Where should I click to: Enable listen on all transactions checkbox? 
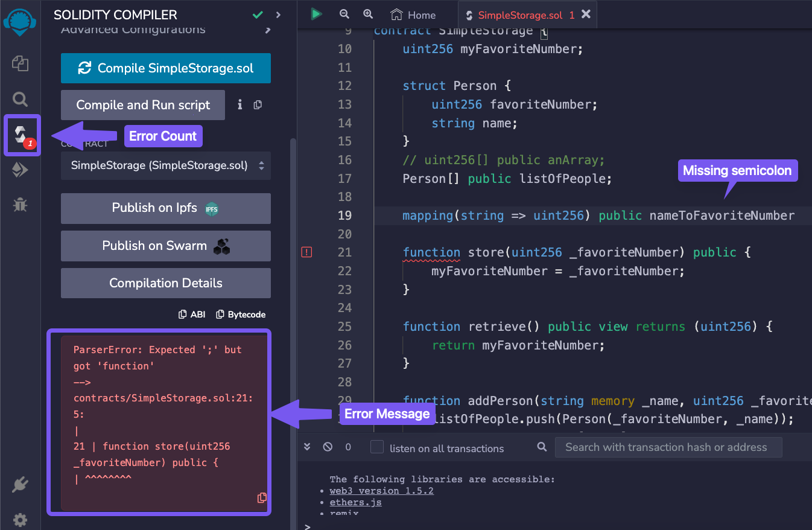(377, 447)
